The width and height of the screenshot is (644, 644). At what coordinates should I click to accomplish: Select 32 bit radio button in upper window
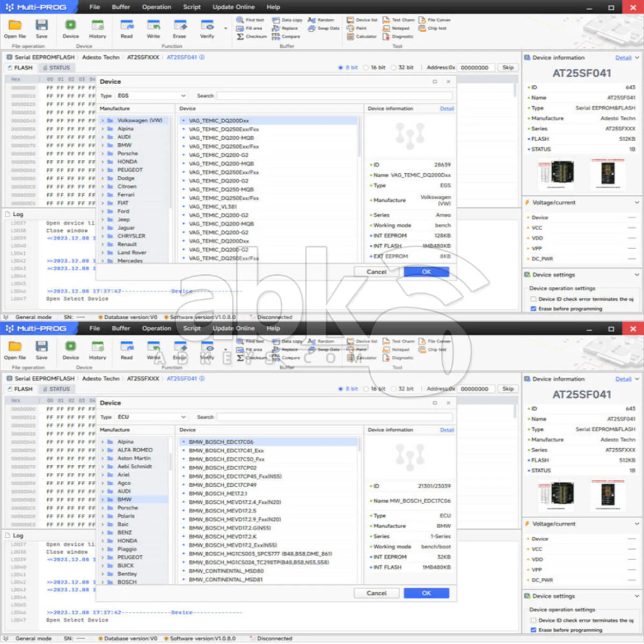coord(394,68)
